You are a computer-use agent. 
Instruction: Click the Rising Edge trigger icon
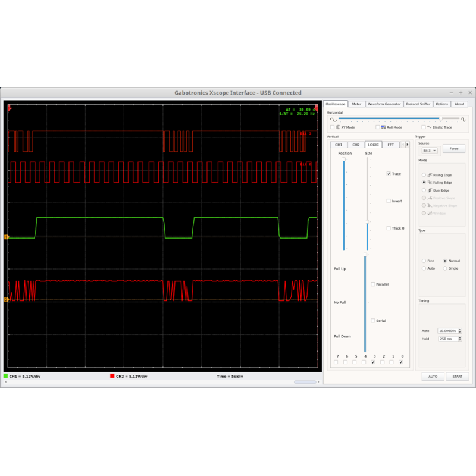pyautogui.click(x=429, y=175)
